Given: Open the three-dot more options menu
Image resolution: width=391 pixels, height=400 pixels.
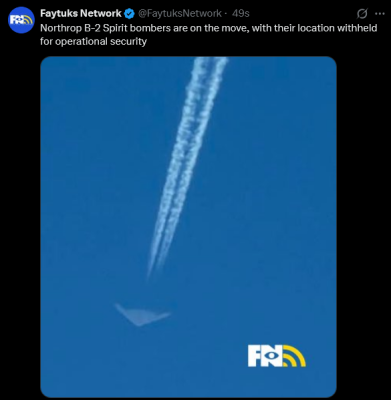Looking at the screenshot, I should click(380, 14).
